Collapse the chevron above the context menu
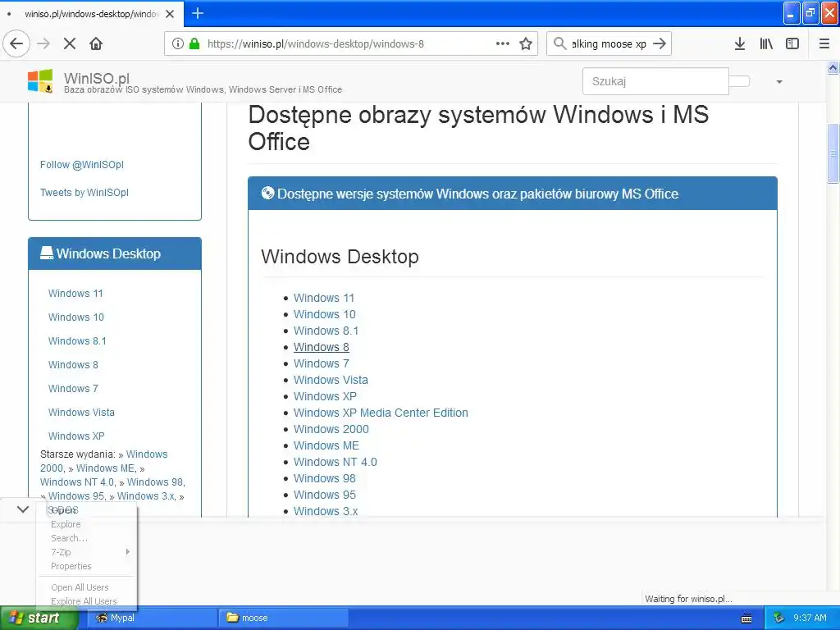The image size is (840, 630). [23, 509]
